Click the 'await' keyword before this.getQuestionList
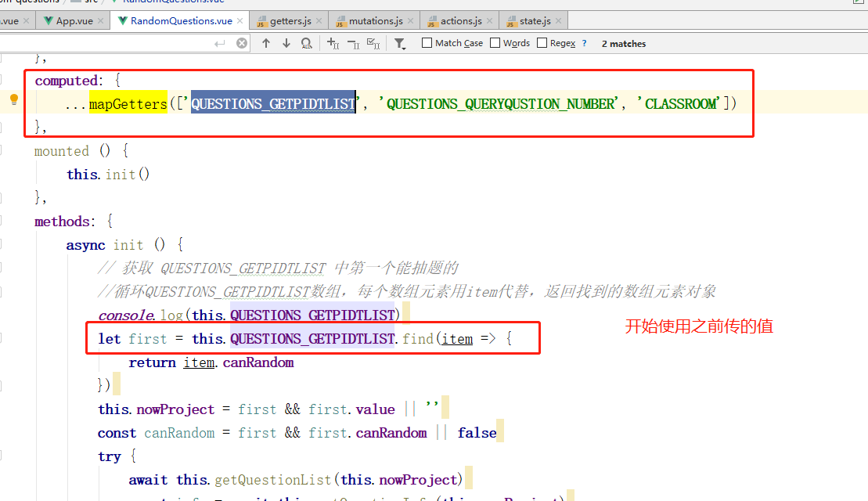The image size is (868, 501). 149,480
